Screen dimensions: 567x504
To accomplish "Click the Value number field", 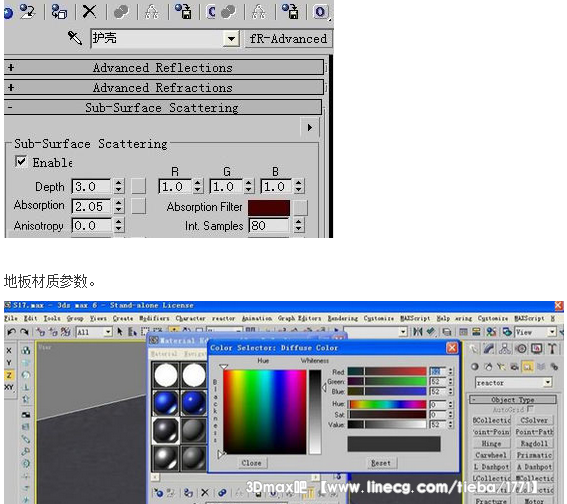I will [438, 425].
